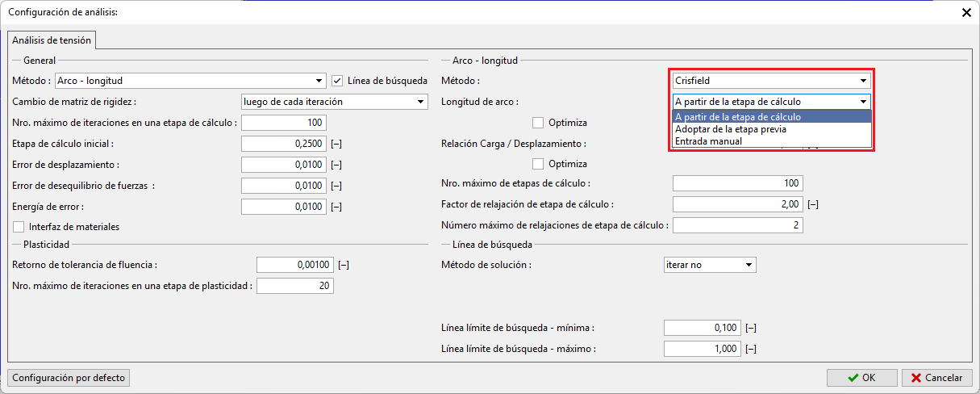Select 'Adoptar de la etapa previa' option
This screenshot has width=980, height=394.
(x=731, y=129)
